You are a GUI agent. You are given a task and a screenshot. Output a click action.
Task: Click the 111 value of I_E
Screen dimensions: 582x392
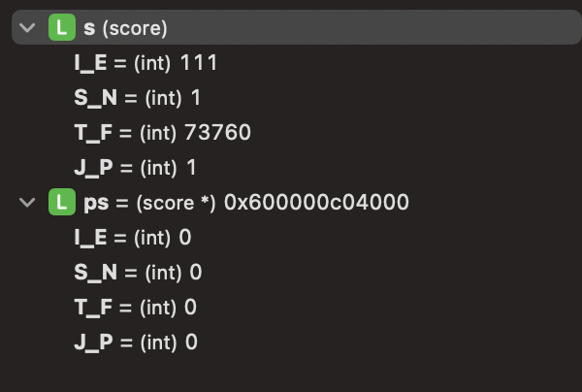[x=199, y=62]
